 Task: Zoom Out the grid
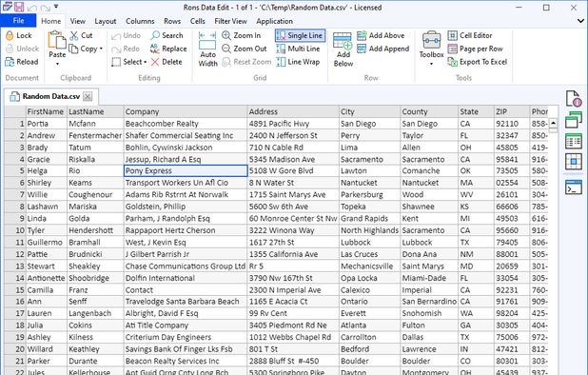[x=245, y=49]
